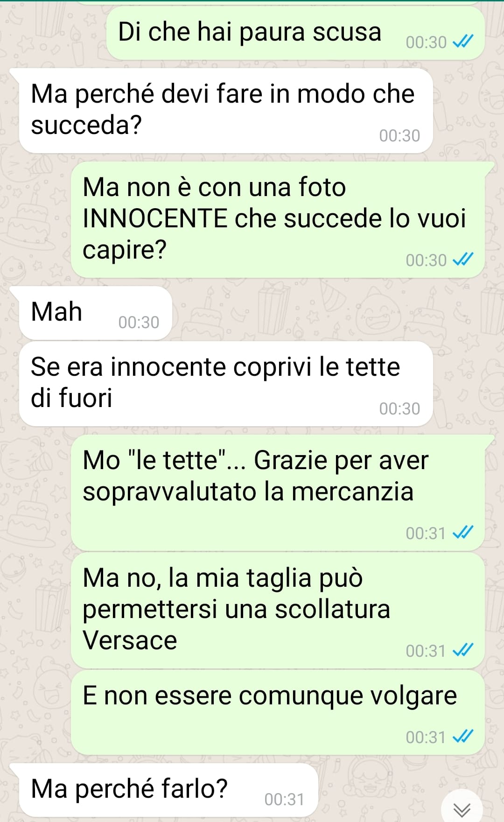Screen dimensions: 504x822
Task: Tap timestamp of 'Ma perché devi fare' message
Action: click(399, 135)
